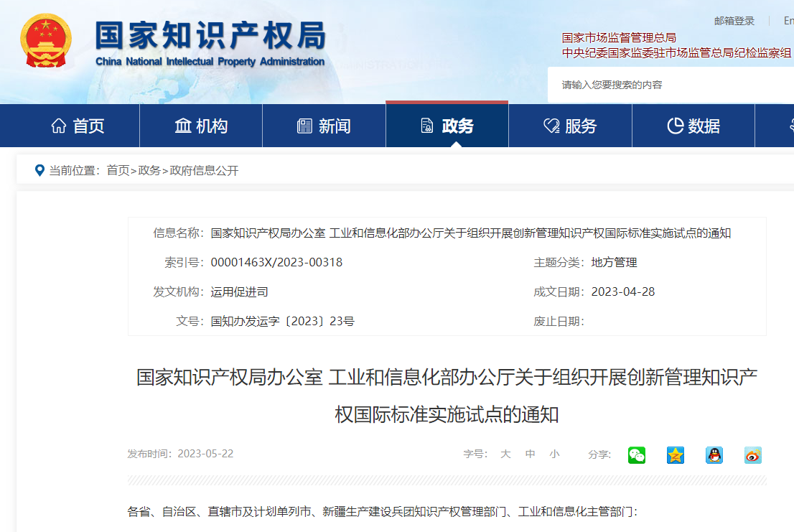Click the home icon beside 首页
The height and width of the screenshot is (532, 794).
coord(59,126)
